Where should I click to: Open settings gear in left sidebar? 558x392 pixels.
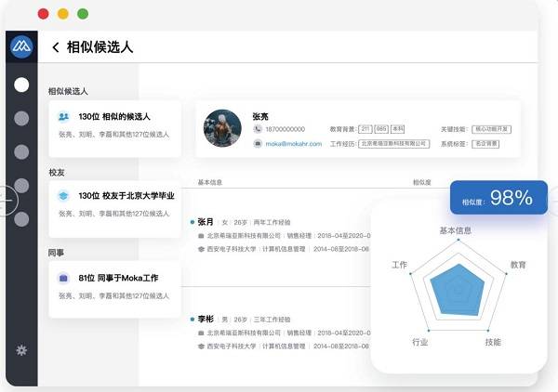tap(21, 350)
